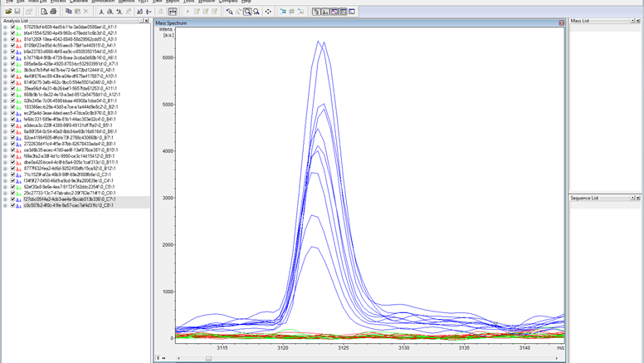Click the spectrum horizontal scrollbar thumb
Image resolution: width=644 pixels, height=363 pixels.
click(208, 359)
